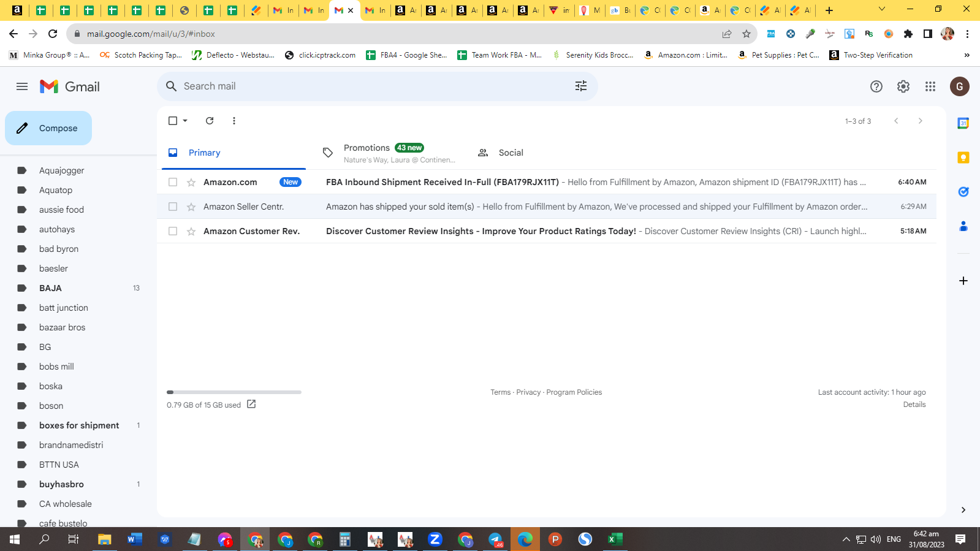Reload the browser page

tap(53, 34)
